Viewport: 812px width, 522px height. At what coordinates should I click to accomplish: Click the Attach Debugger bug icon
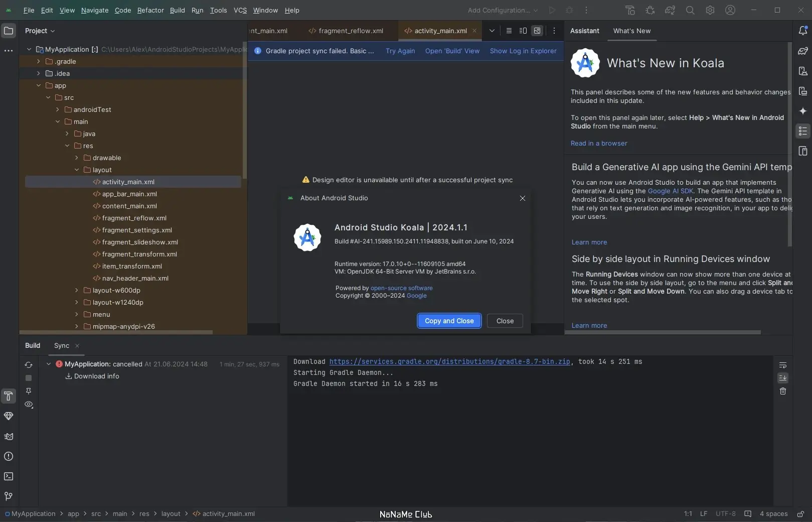[x=650, y=10]
